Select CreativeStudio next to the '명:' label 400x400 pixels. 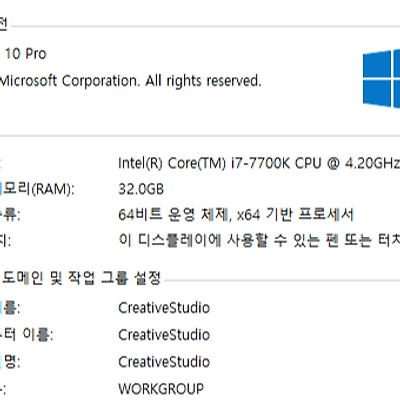[x=164, y=362]
